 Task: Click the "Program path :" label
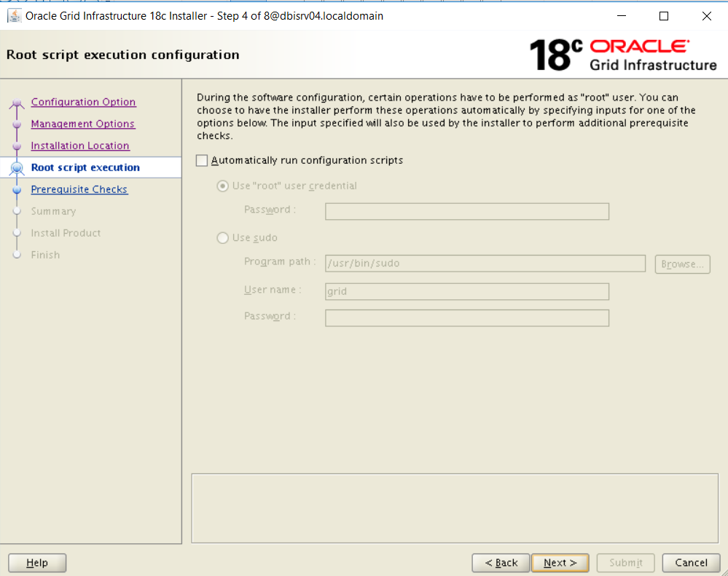(280, 261)
